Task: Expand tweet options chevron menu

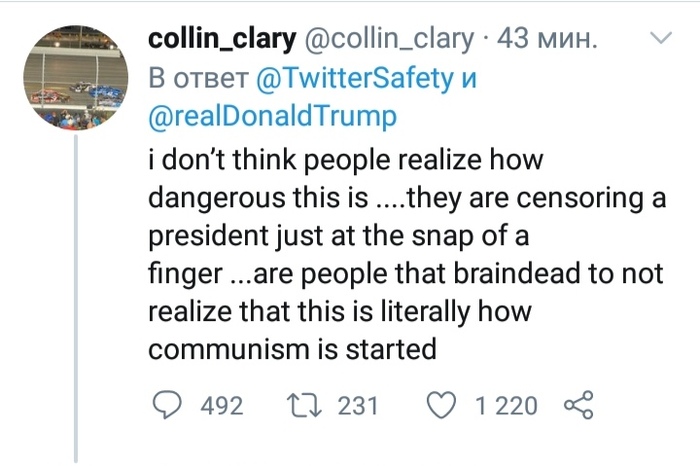Action: pos(660,37)
